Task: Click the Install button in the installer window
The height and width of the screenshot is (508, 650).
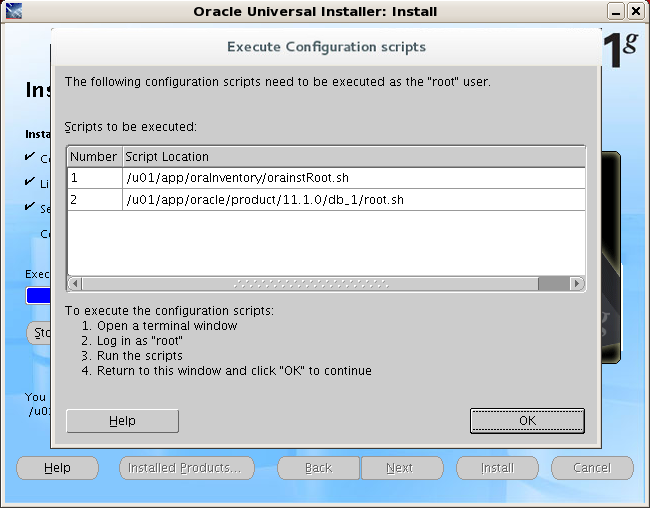Action: coord(497,468)
